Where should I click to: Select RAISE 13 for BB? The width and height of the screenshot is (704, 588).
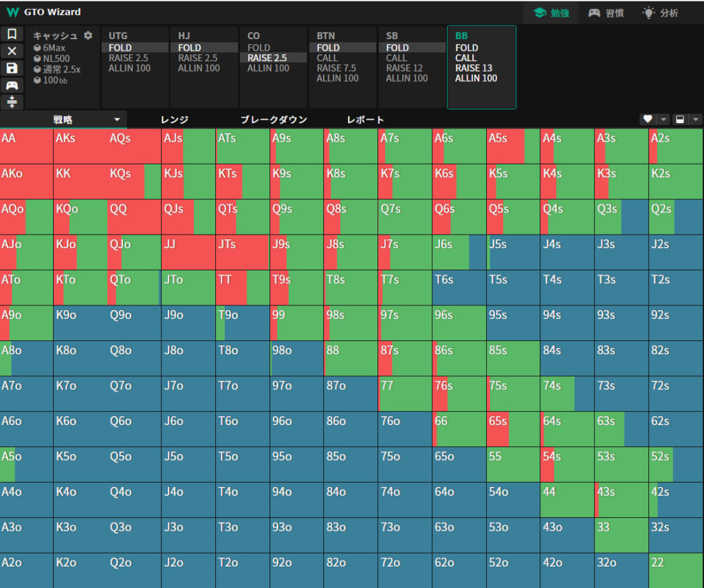[x=473, y=68]
